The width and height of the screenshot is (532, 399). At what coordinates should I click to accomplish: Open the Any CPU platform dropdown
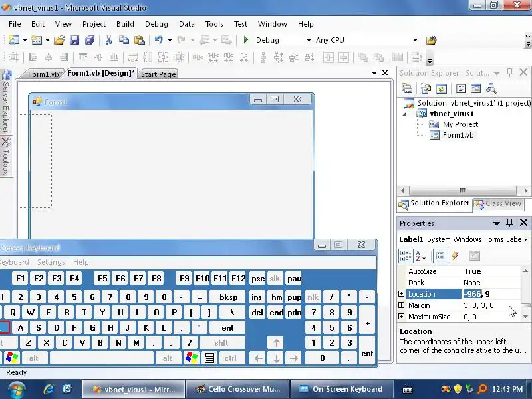414,40
